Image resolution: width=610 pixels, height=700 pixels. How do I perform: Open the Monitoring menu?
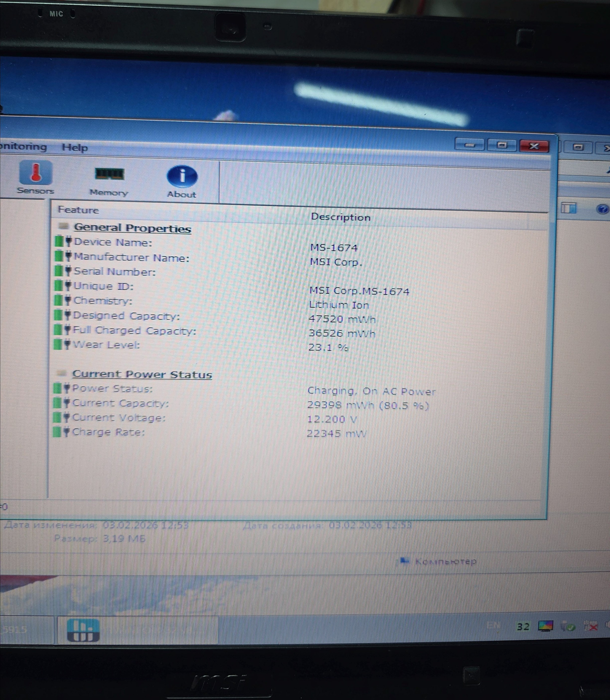(23, 147)
